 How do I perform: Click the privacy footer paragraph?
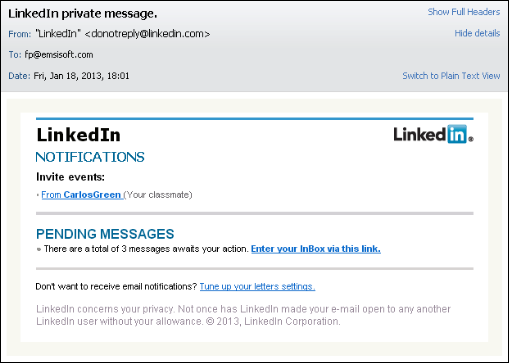click(243, 315)
